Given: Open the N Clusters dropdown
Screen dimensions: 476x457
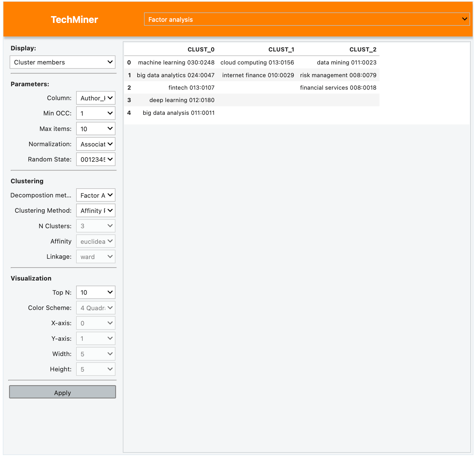Looking at the screenshot, I should point(96,226).
